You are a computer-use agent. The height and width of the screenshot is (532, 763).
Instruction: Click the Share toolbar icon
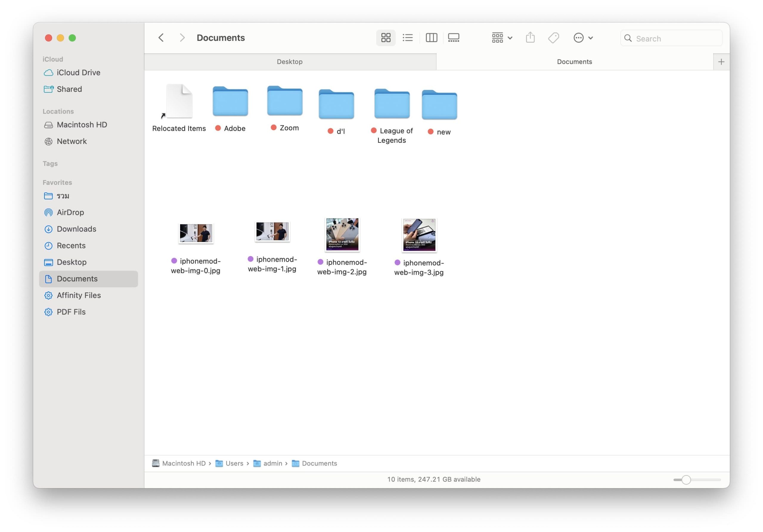coord(530,38)
